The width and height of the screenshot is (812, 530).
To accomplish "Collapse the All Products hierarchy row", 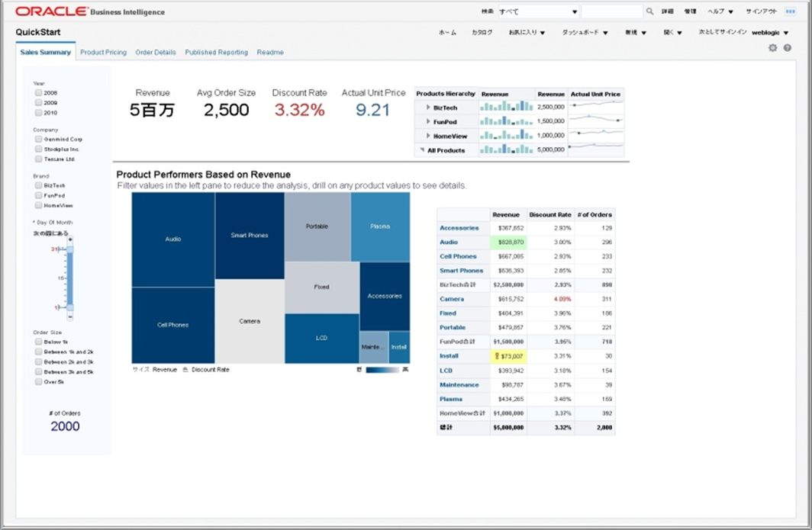I will [x=423, y=150].
